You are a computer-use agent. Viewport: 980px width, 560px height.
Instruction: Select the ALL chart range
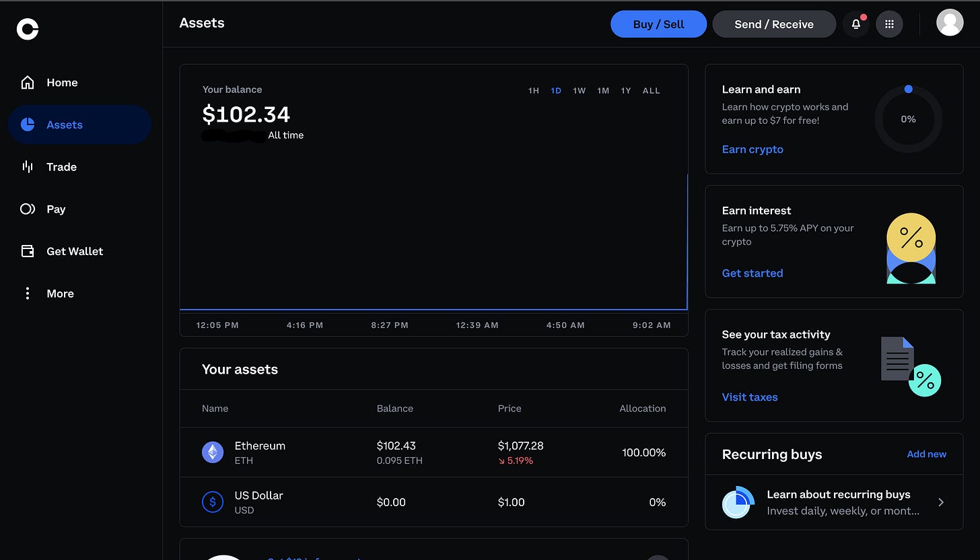point(652,91)
